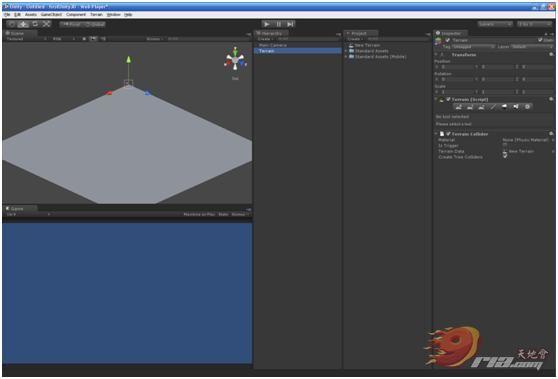Image resolution: width=558 pixels, height=379 pixels.
Task: Choose the Place Trees terrain tool
Action: (x=504, y=106)
